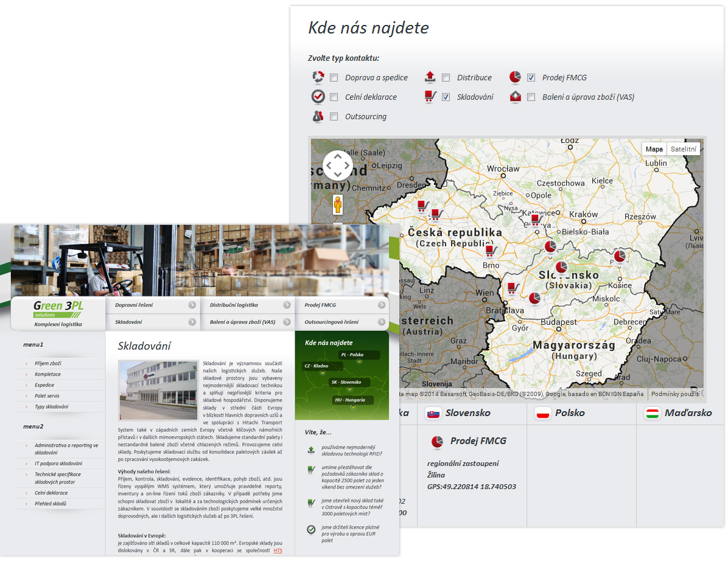
Task: Click the Doprava a spedice arrows icon
Action: tap(318, 77)
